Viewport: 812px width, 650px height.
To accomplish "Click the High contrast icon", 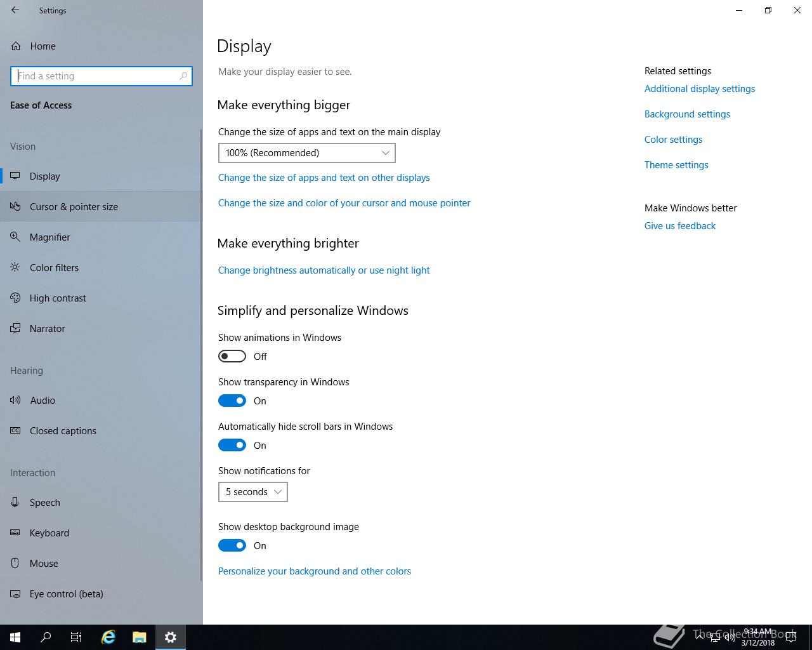I will point(15,298).
